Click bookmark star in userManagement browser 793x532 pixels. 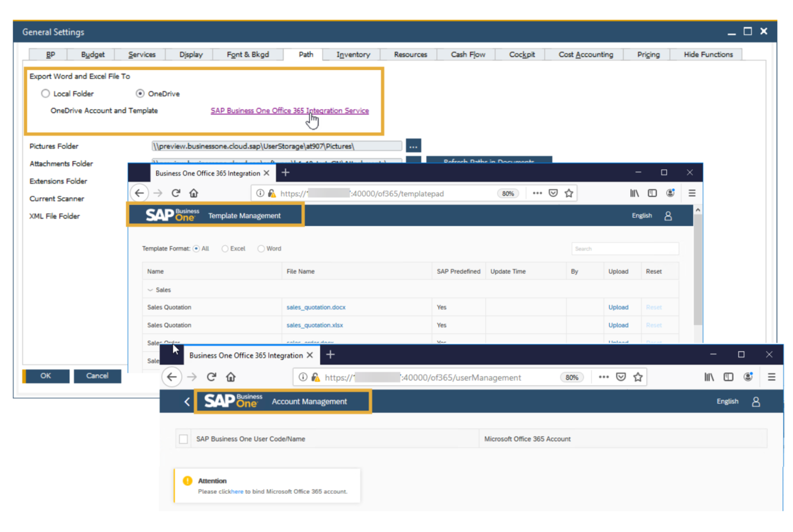coord(638,377)
